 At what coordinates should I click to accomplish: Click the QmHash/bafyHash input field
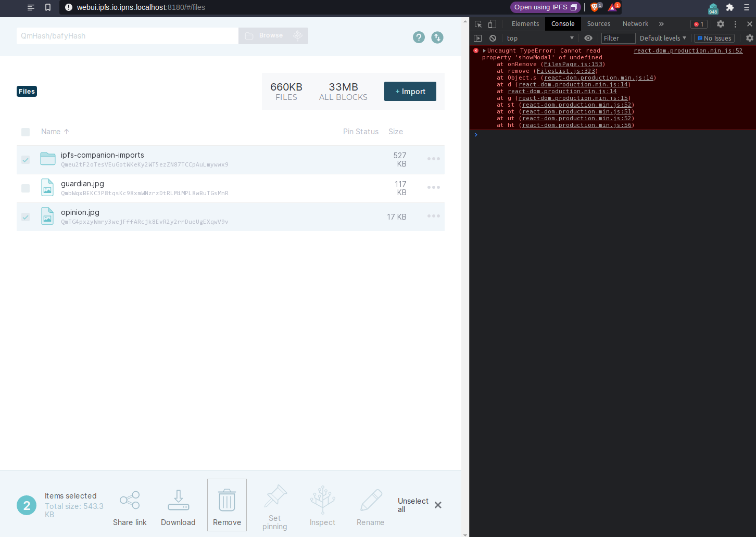click(x=127, y=35)
